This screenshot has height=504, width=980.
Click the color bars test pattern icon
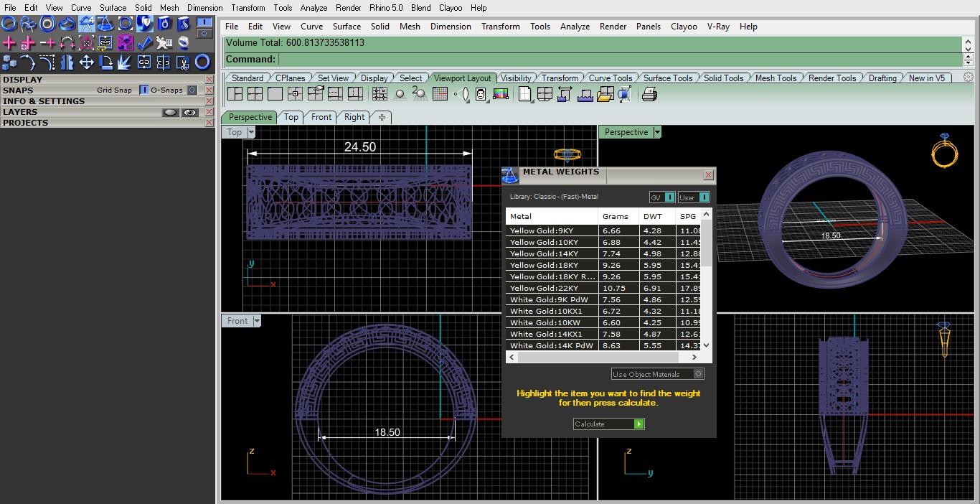point(501,93)
